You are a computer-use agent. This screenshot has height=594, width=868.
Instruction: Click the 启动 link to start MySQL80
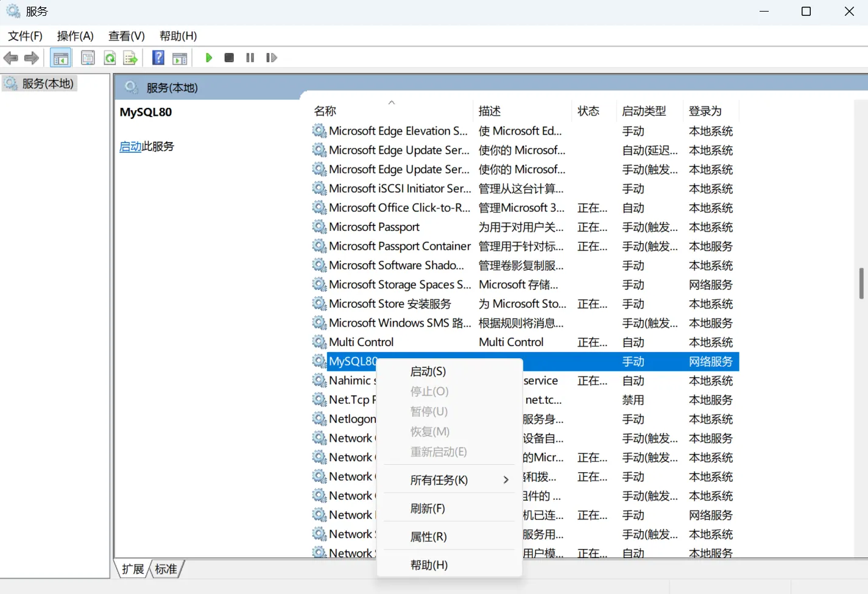tap(130, 147)
